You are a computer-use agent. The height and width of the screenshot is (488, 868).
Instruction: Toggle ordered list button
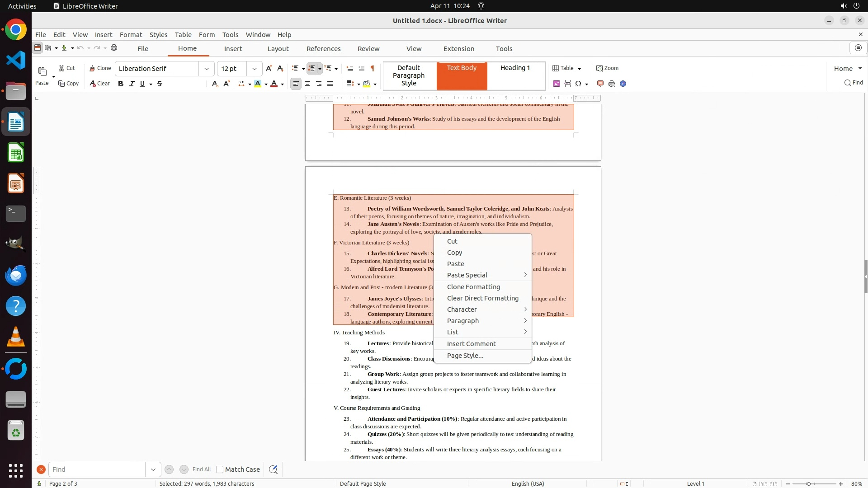click(311, 68)
